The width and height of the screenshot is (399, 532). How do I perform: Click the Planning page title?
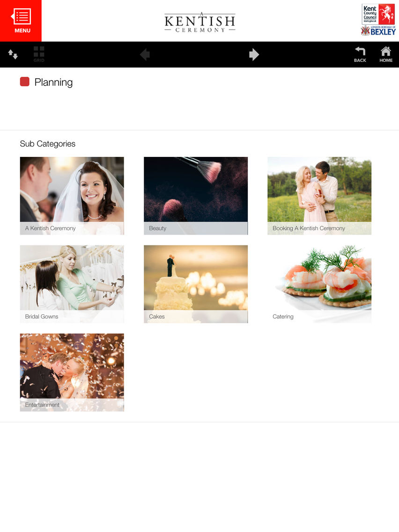coord(53,82)
